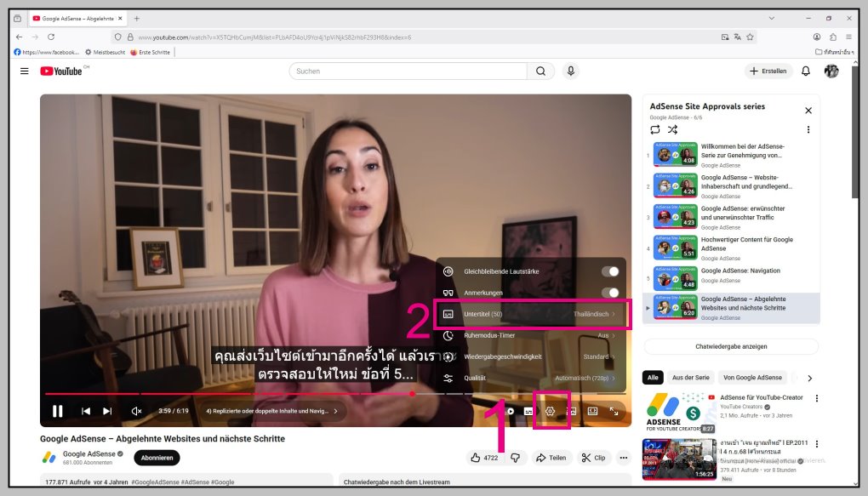
Task: Close settings via the gear icon
Action: [x=551, y=411]
